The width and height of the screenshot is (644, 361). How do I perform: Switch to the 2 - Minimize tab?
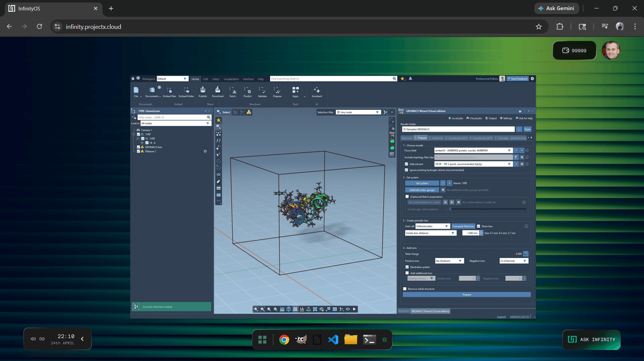[x=436, y=138]
